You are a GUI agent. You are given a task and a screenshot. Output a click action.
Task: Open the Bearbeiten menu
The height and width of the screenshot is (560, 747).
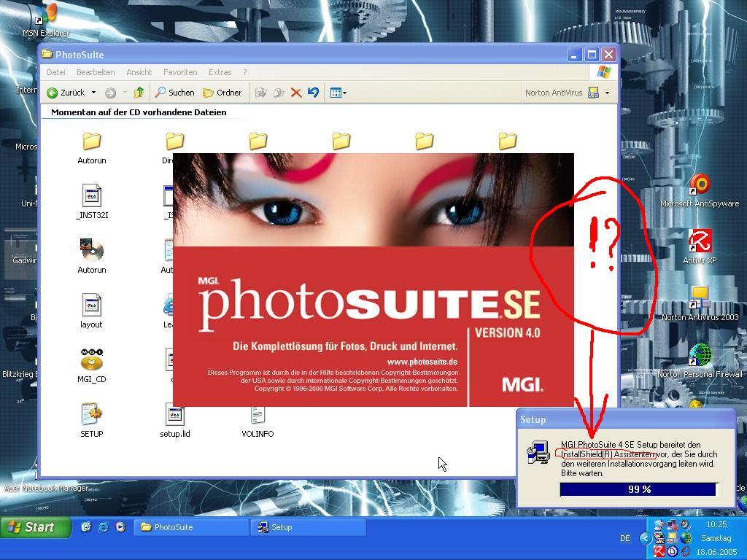96,72
